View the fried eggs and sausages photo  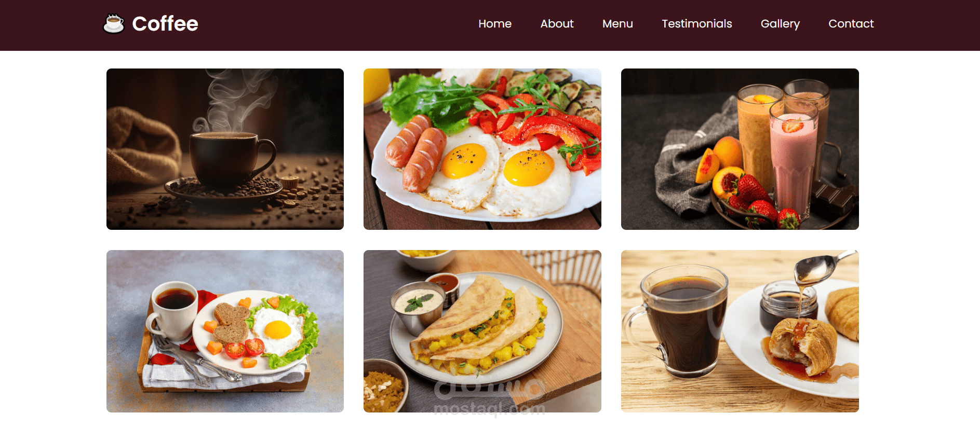tap(482, 149)
